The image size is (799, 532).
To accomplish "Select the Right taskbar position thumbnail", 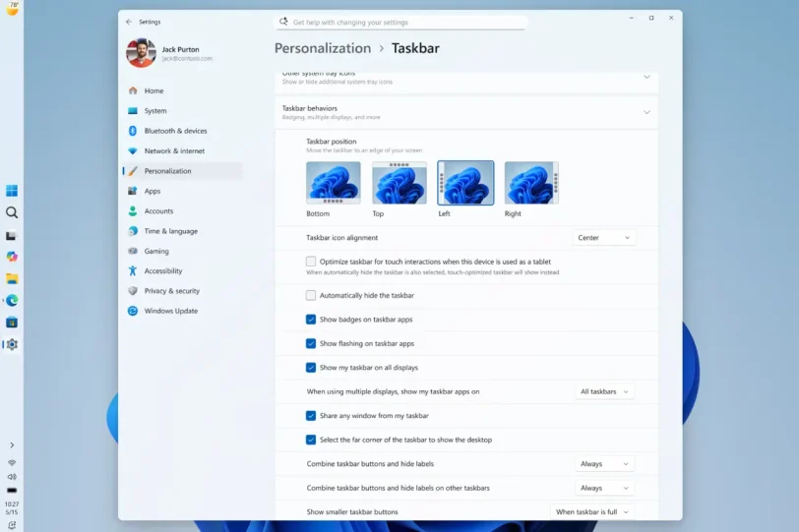I will tap(531, 183).
